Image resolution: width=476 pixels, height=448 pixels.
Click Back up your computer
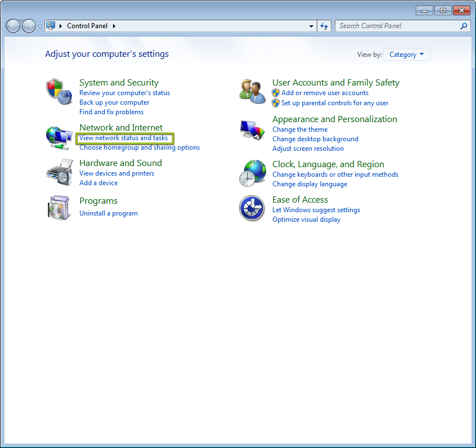(114, 102)
